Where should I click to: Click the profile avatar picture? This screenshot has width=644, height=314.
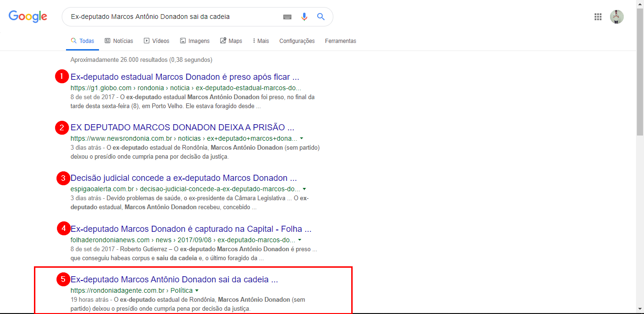(617, 17)
